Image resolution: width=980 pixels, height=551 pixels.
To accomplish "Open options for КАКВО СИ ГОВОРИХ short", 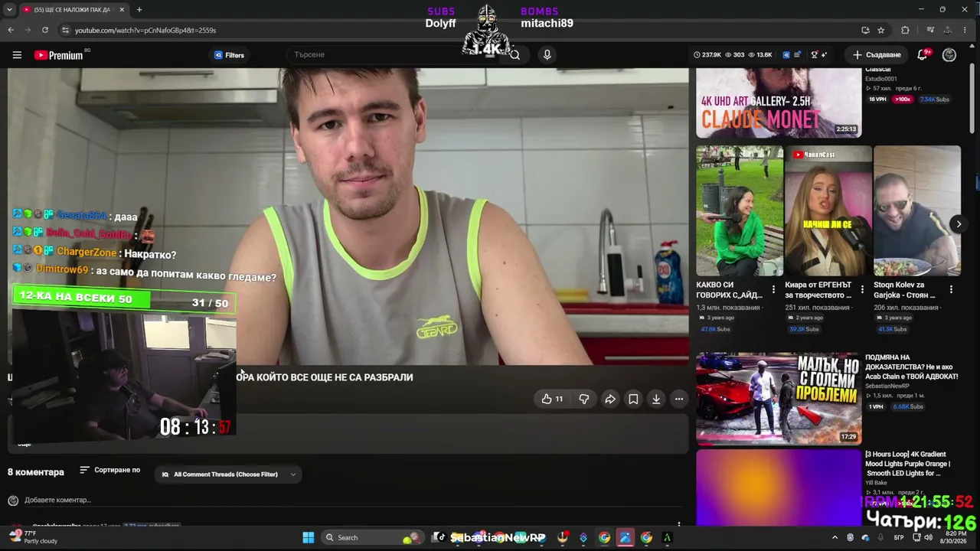I will pyautogui.click(x=773, y=289).
